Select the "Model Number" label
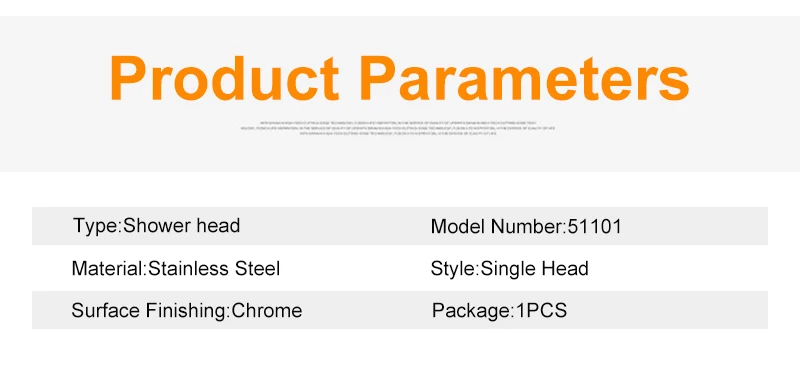The height and width of the screenshot is (383, 800). tap(497, 226)
